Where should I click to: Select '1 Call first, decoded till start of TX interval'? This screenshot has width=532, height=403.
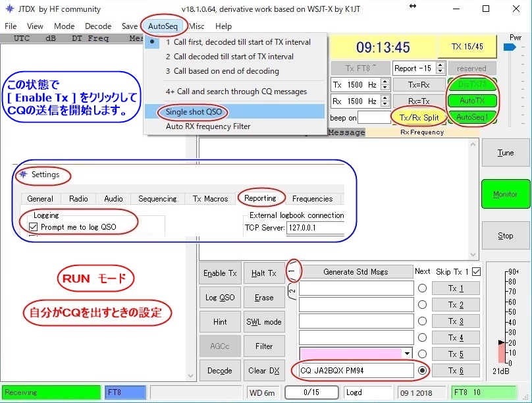point(235,42)
